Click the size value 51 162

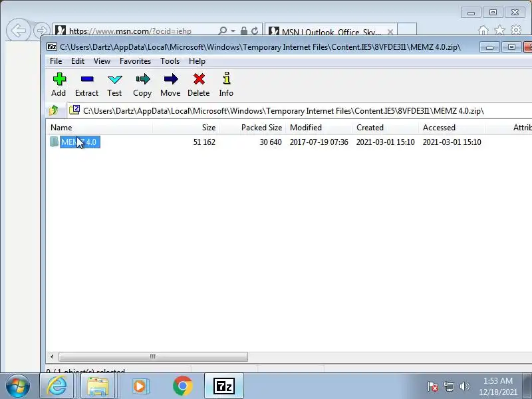[x=204, y=142]
